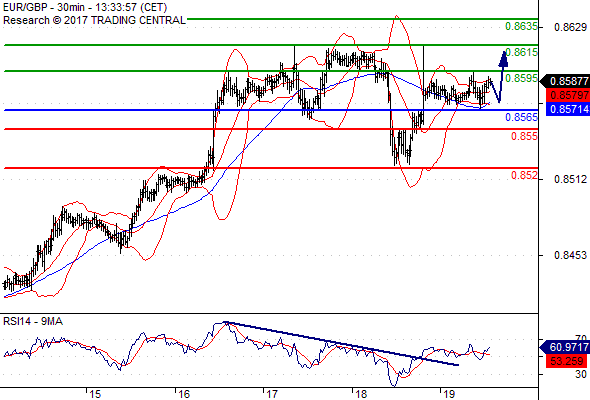The image size is (590, 400).
Task: Click the 0.8615 resistance level label
Action: (x=521, y=52)
